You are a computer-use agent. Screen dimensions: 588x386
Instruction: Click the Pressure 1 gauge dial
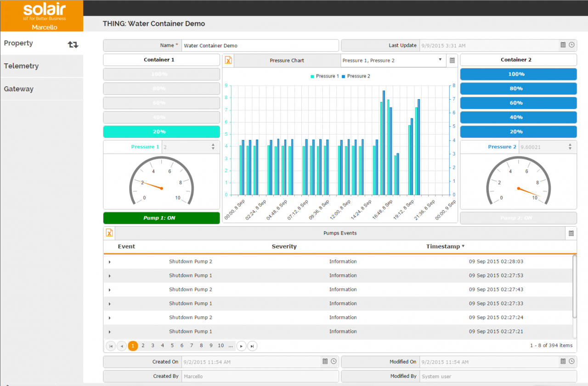(161, 182)
